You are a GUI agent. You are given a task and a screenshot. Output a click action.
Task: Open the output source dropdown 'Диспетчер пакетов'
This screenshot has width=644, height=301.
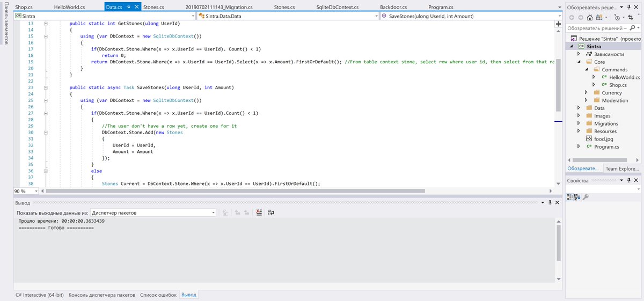pos(153,212)
